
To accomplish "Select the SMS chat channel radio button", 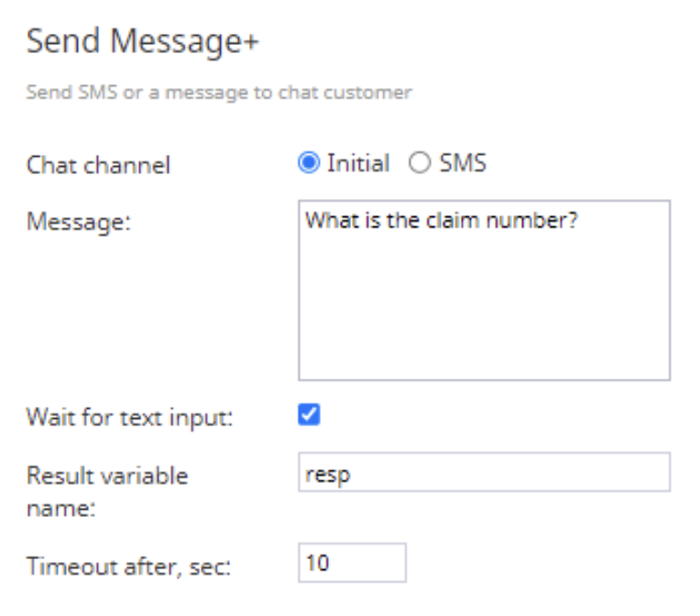I will 420,162.
